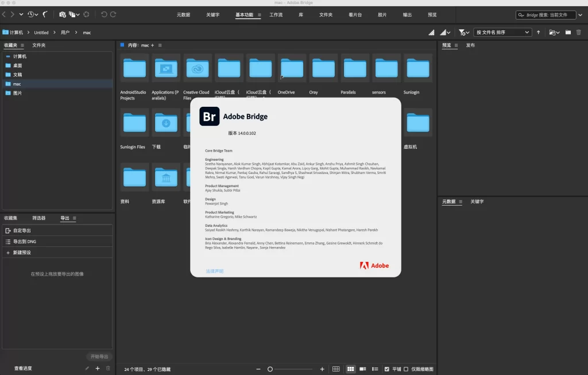Screen dimensions: 588x375
Task: Toggle ascending sort order arrow
Action: (538, 32)
